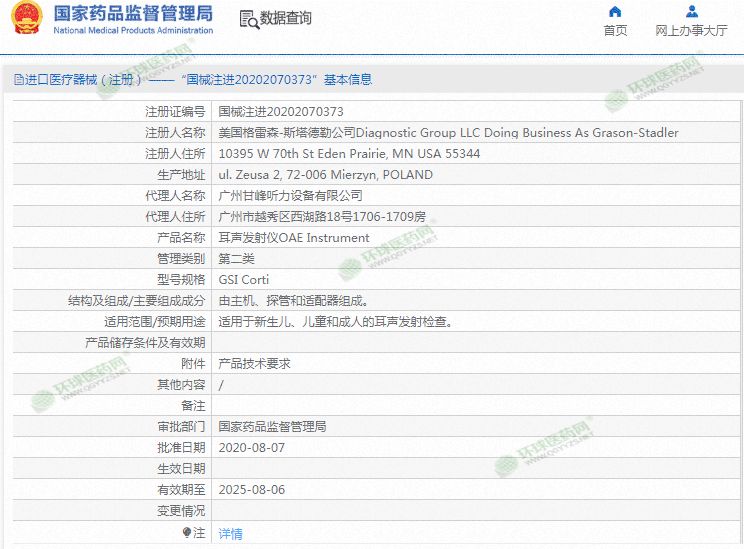Click the national emblem logo
The height and width of the screenshot is (549, 744).
click(23, 20)
